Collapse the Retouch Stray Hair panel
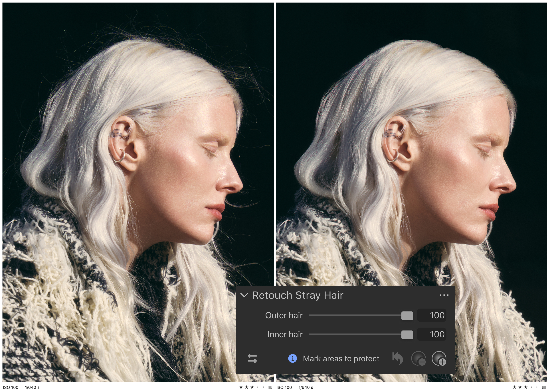 click(x=244, y=295)
